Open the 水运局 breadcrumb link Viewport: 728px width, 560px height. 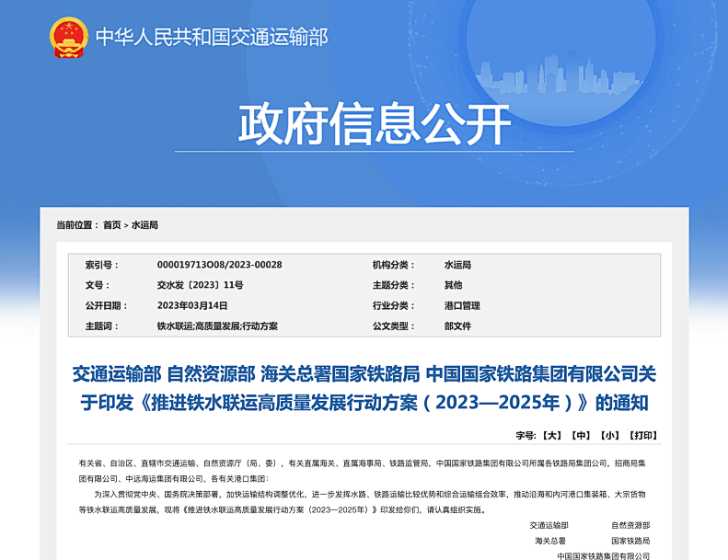(144, 225)
